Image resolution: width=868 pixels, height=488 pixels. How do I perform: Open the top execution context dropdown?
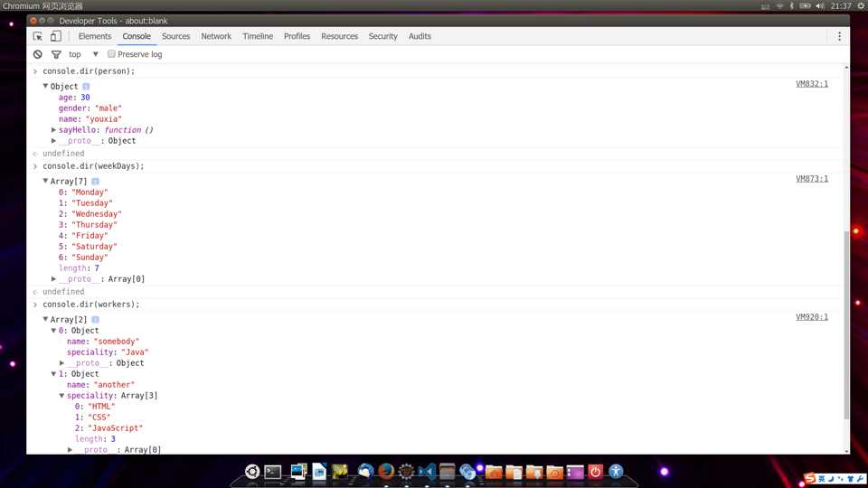[x=83, y=54]
